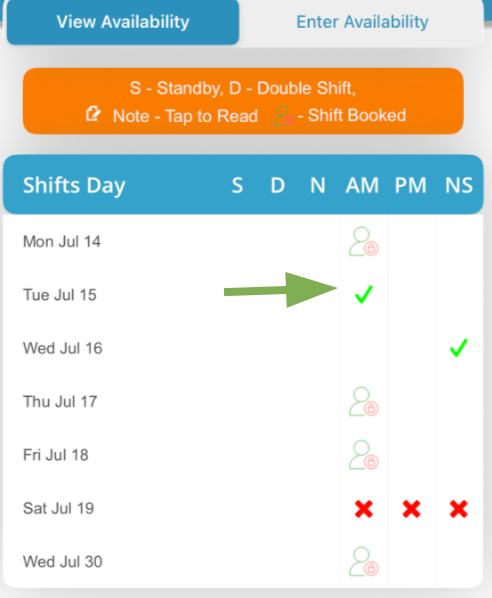Select the Sat Jul 19 date label

58,508
